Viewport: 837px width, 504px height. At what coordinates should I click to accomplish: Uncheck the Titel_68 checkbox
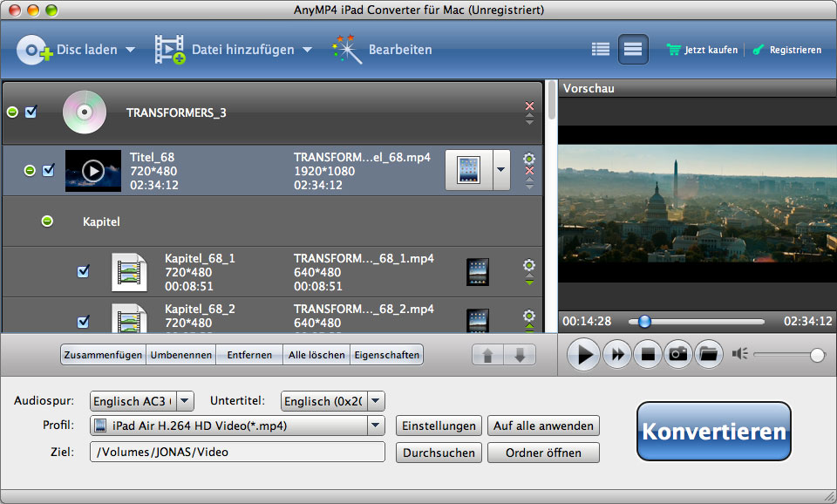49,170
